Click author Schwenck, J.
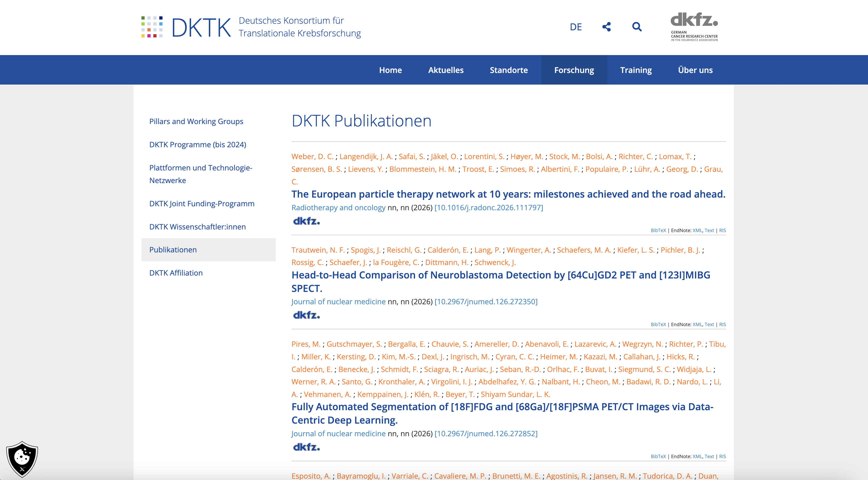 pos(495,263)
